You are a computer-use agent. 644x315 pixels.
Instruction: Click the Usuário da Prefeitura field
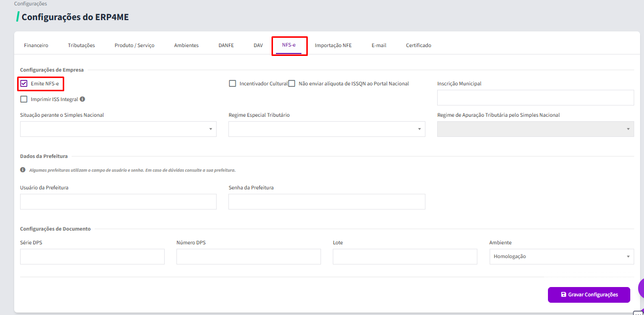(x=118, y=202)
